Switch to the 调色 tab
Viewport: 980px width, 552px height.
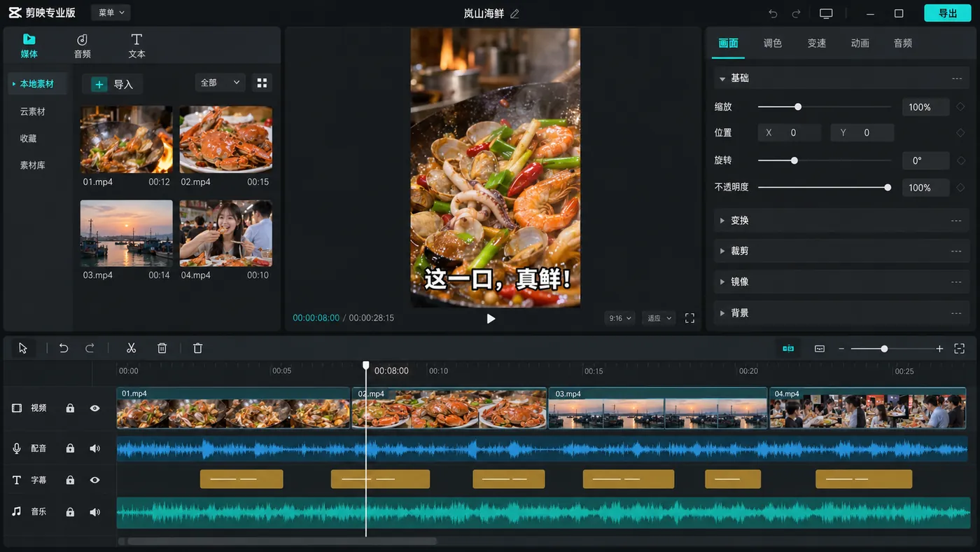coord(773,43)
